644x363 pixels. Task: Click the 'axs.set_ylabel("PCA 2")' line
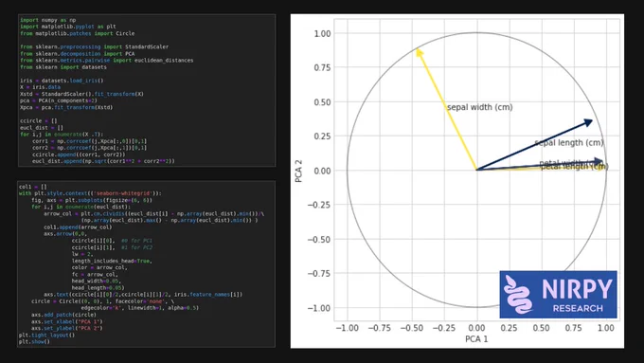point(67,328)
